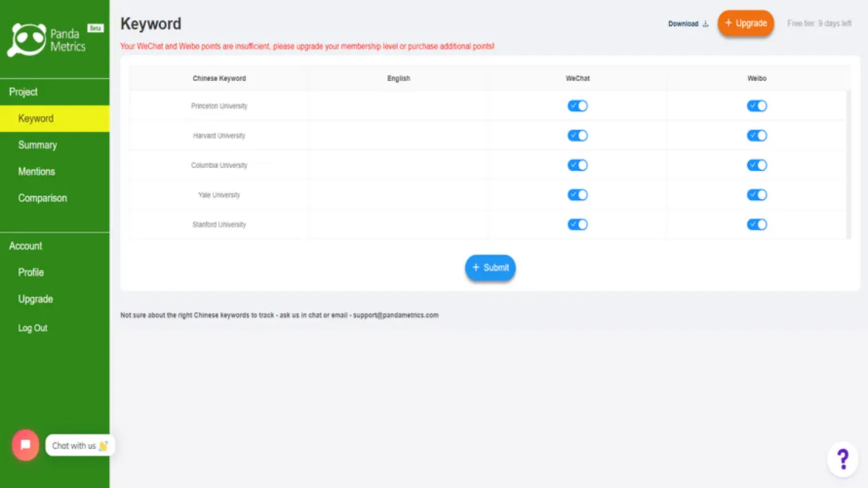Click the Beta badge near logo
This screenshot has height=488, width=868.
(95, 28)
